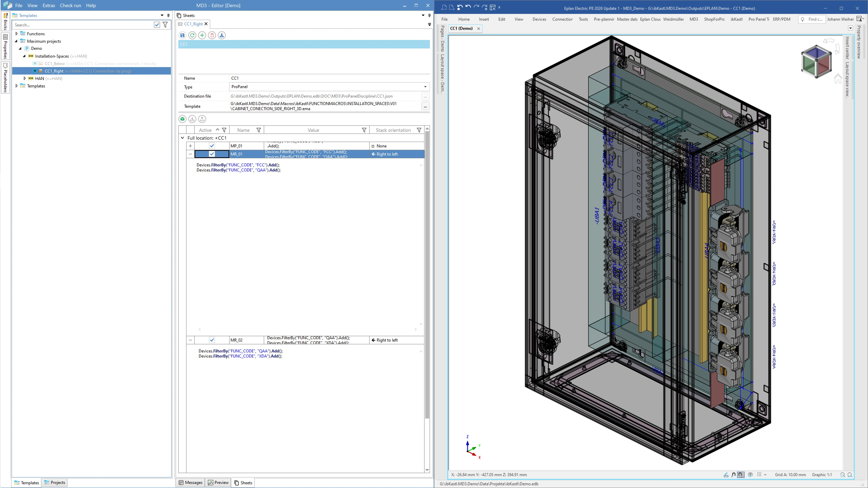Click the Stack orientation column filter icon
The width and height of the screenshot is (868, 488).
(419, 130)
